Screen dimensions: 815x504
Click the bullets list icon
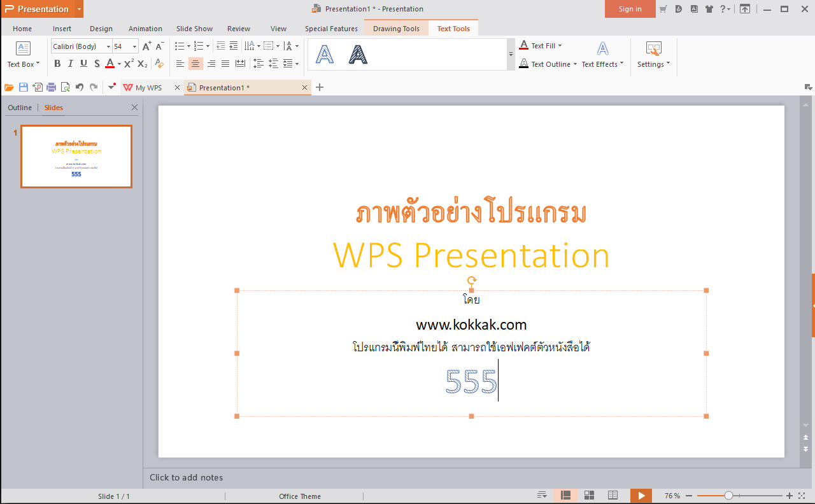[180, 46]
